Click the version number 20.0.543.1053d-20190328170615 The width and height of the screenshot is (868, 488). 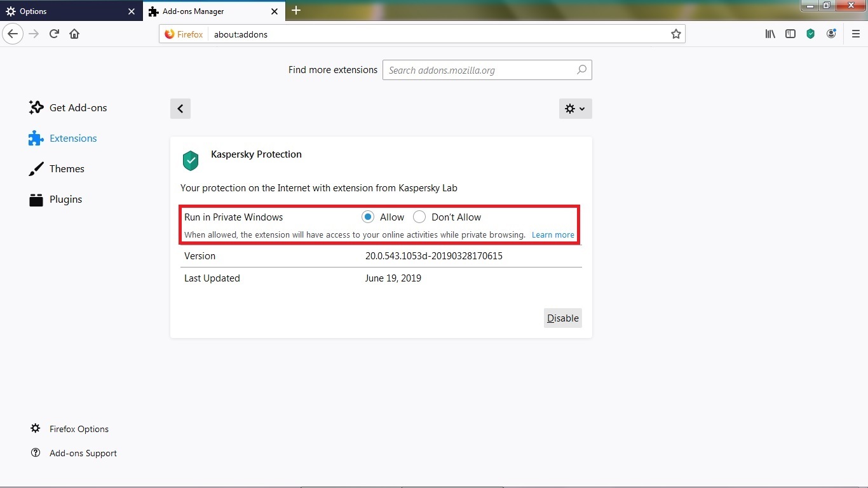[x=434, y=256]
